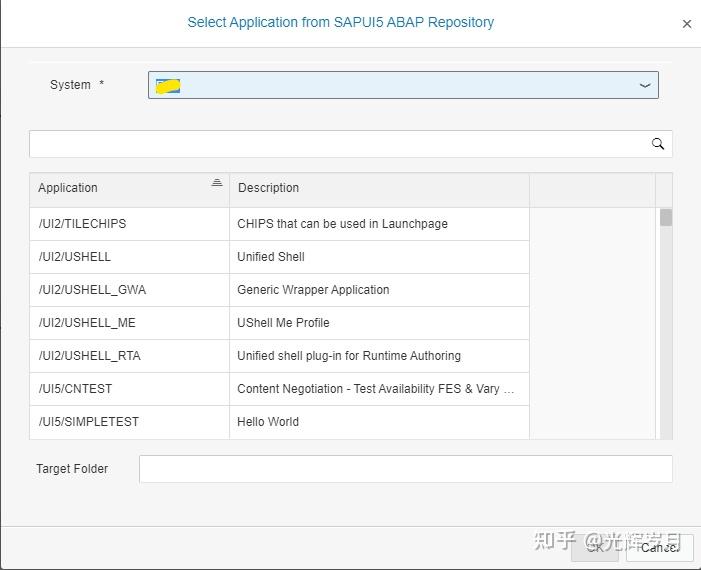The height and width of the screenshot is (570, 701).
Task: Sort by the Application column header
Action: coord(68,188)
